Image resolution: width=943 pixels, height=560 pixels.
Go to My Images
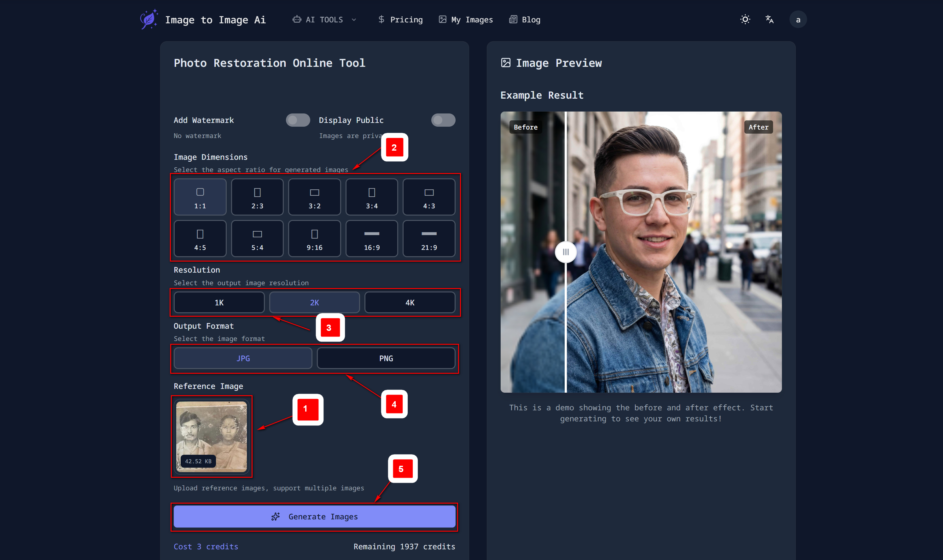pos(465,20)
